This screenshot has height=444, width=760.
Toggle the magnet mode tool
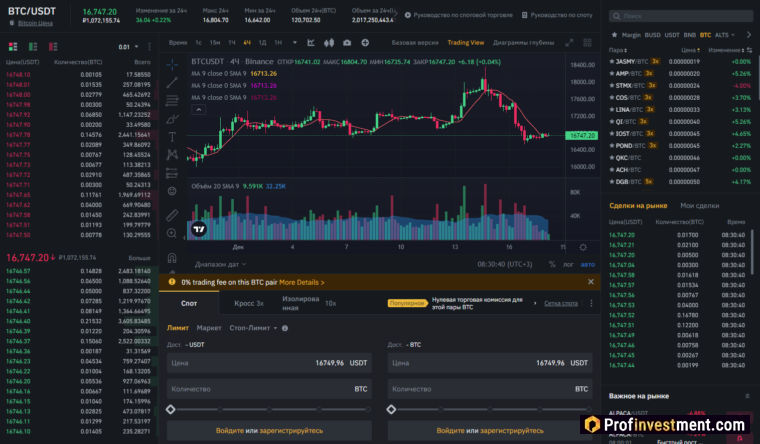(x=172, y=257)
